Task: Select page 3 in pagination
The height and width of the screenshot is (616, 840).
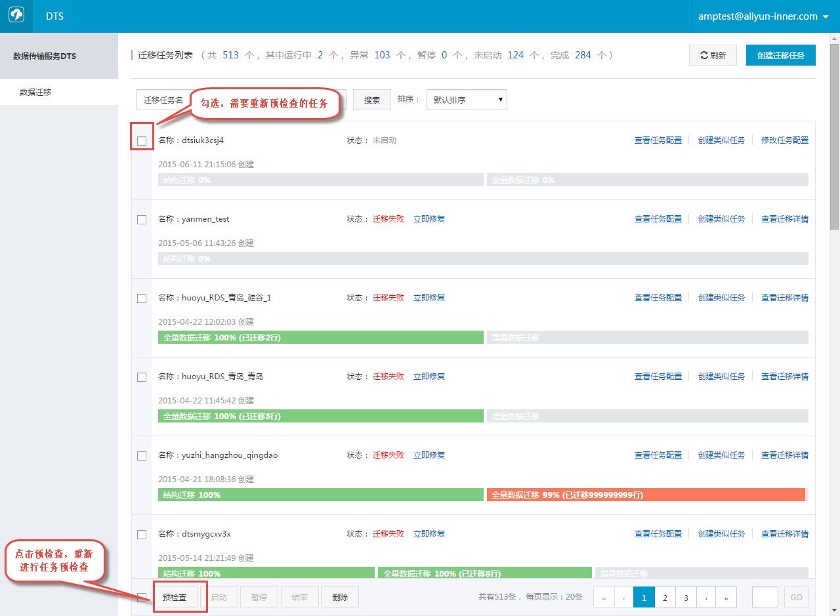Action: click(686, 598)
